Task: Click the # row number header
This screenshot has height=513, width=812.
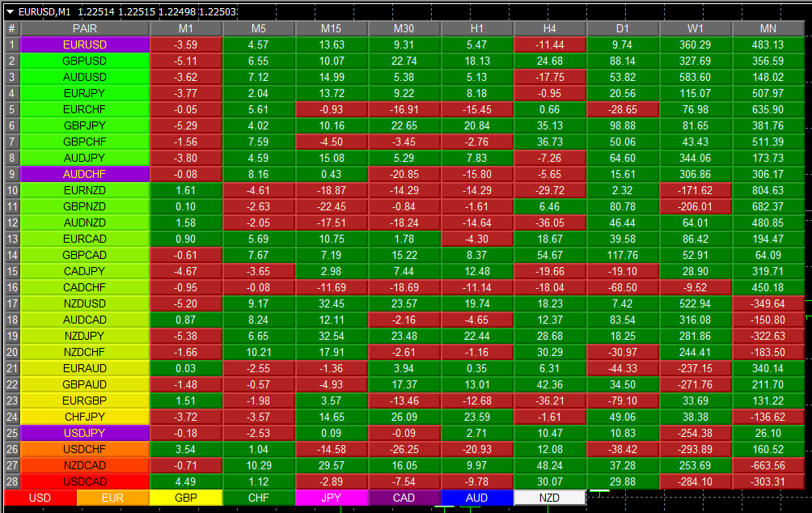Action: pyautogui.click(x=11, y=29)
